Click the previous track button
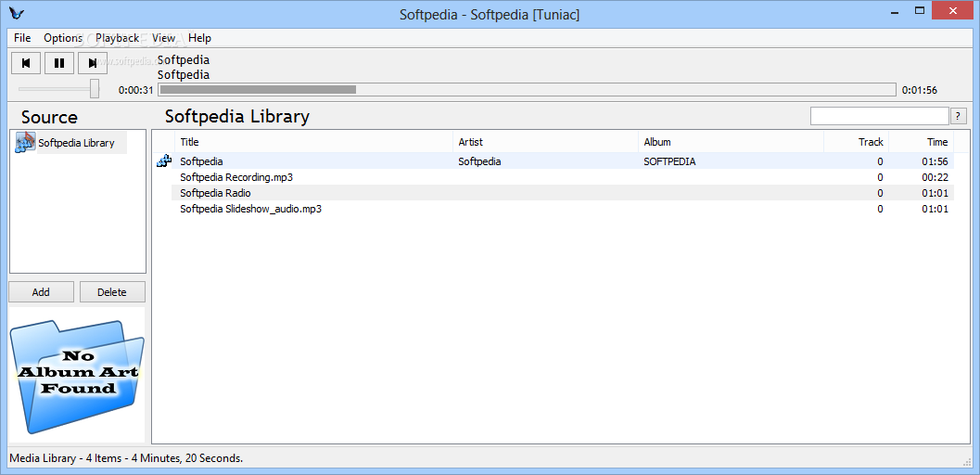The width and height of the screenshot is (980, 475). click(26, 62)
